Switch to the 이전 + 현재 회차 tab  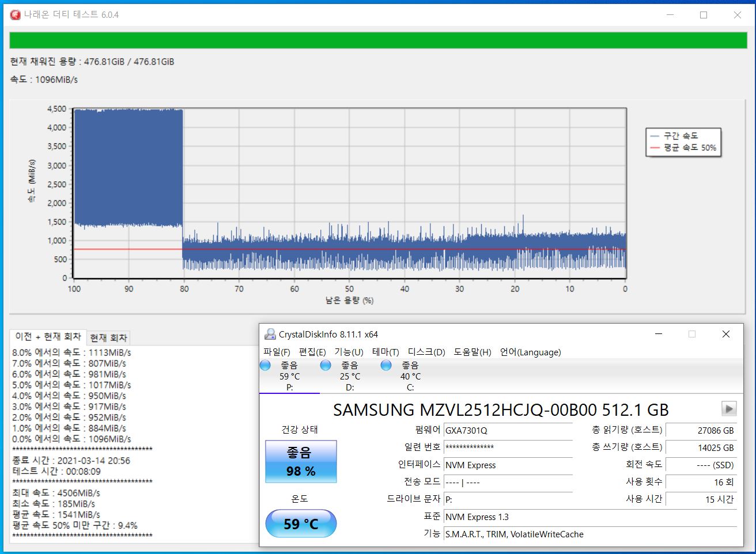(x=48, y=337)
